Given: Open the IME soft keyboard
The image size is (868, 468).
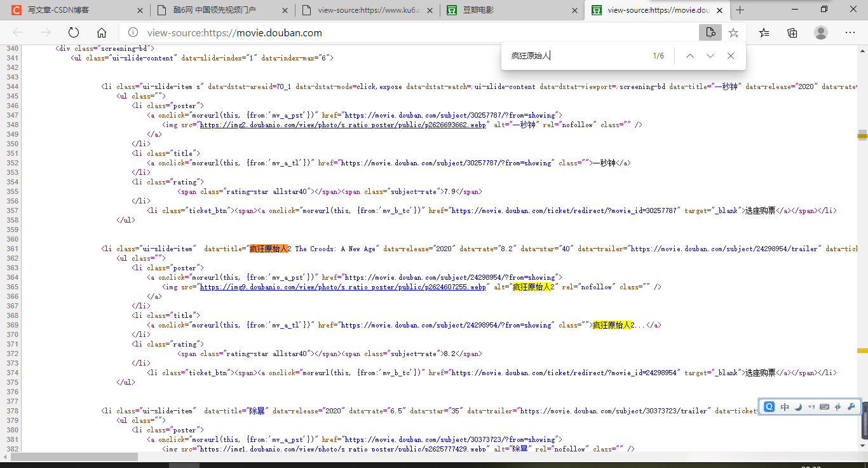Looking at the screenshot, I should (x=825, y=407).
